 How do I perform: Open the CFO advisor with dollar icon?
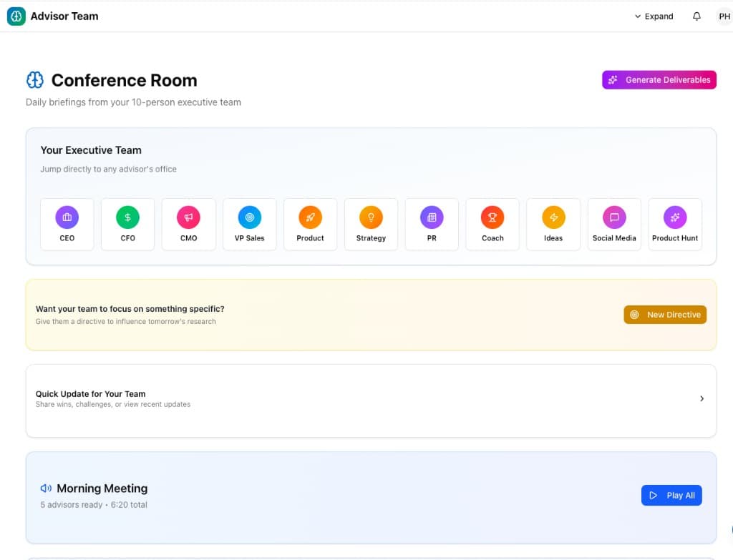pos(127,225)
